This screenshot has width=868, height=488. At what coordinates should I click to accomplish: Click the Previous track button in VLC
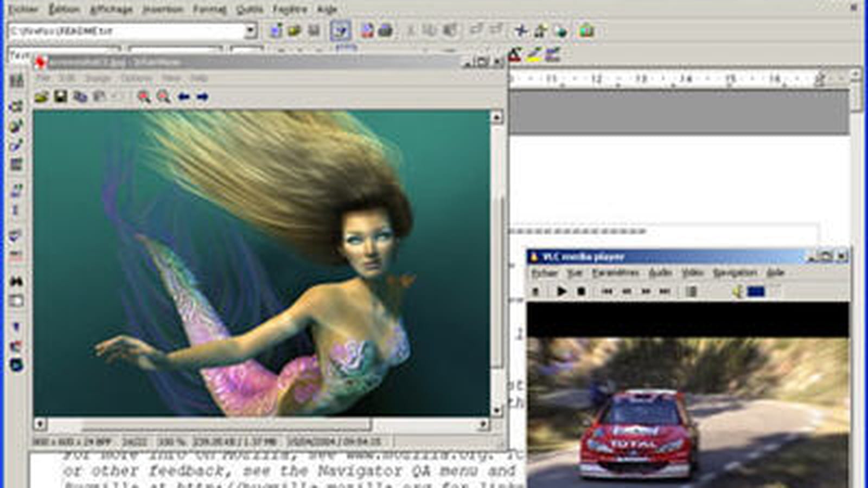tap(607, 292)
